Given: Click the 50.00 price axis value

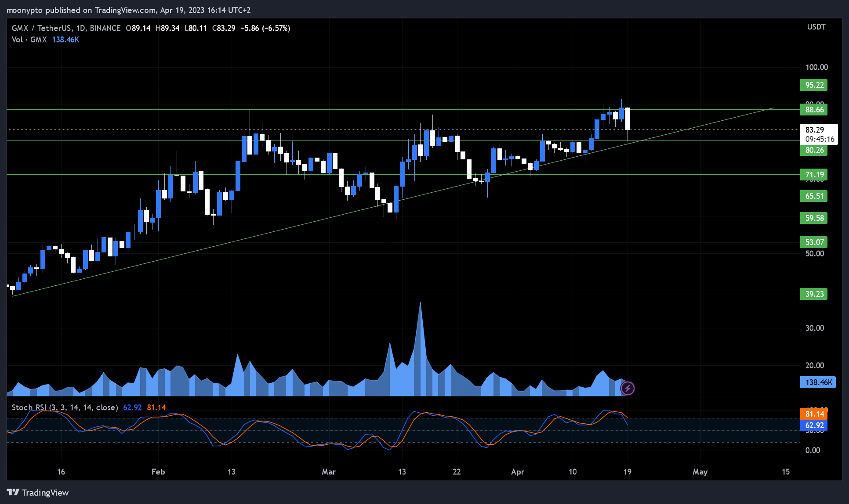Looking at the screenshot, I should (x=814, y=253).
